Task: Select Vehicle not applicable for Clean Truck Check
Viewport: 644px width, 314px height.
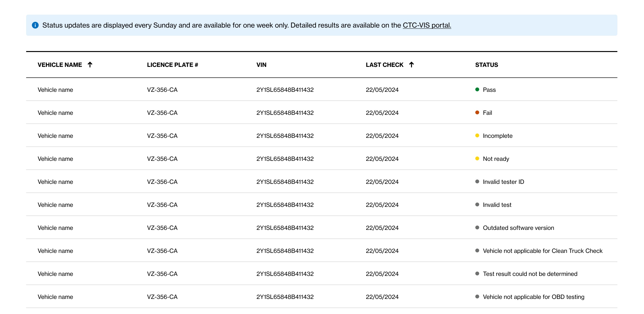Action: tap(543, 251)
